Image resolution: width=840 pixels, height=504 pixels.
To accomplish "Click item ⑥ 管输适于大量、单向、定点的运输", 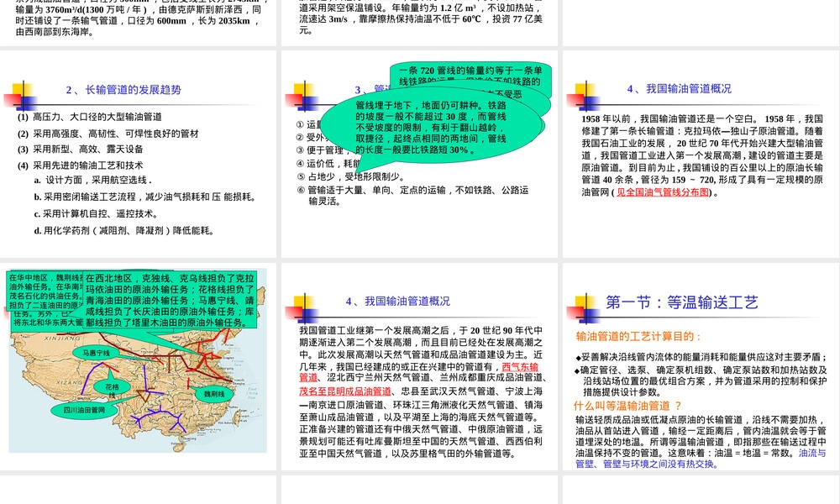I will coord(412,196).
